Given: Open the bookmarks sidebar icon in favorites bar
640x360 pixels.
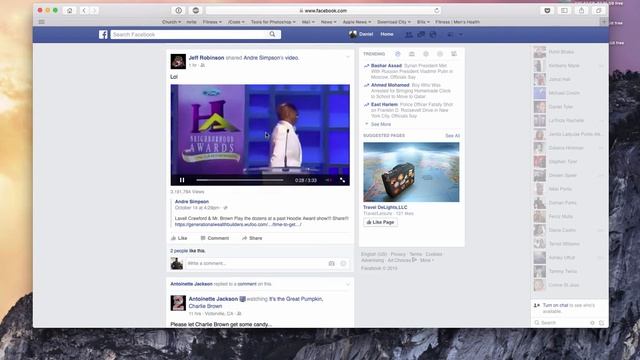Looking at the screenshot, I should click(42, 22).
